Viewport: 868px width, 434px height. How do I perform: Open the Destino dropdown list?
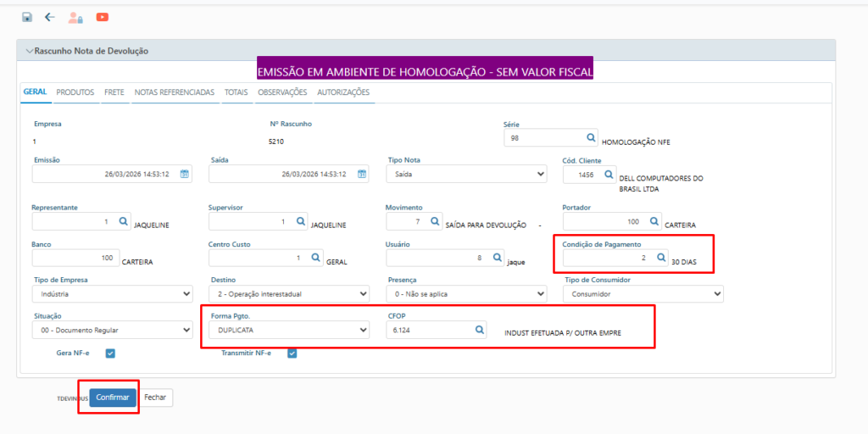pos(288,293)
